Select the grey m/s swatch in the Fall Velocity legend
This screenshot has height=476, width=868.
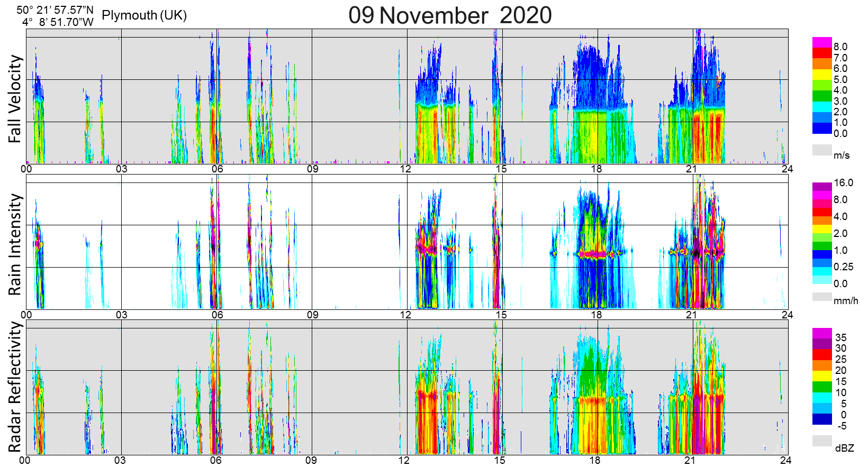pos(822,150)
